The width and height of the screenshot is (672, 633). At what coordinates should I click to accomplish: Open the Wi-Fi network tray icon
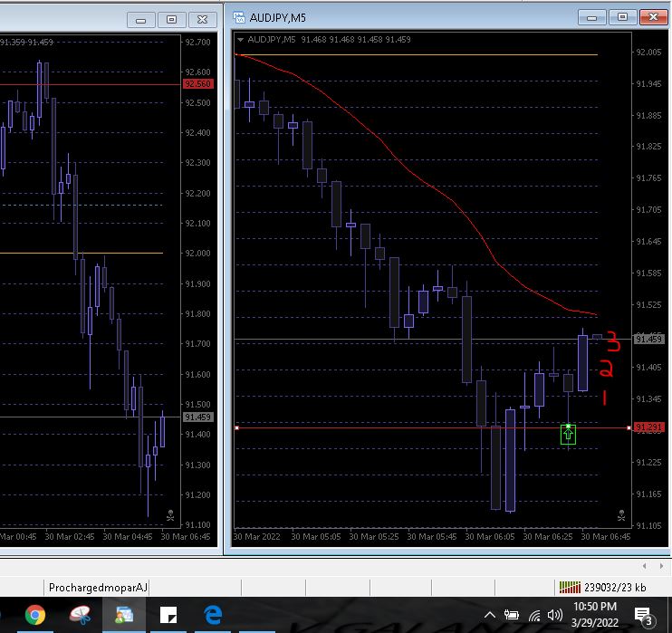pos(534,617)
